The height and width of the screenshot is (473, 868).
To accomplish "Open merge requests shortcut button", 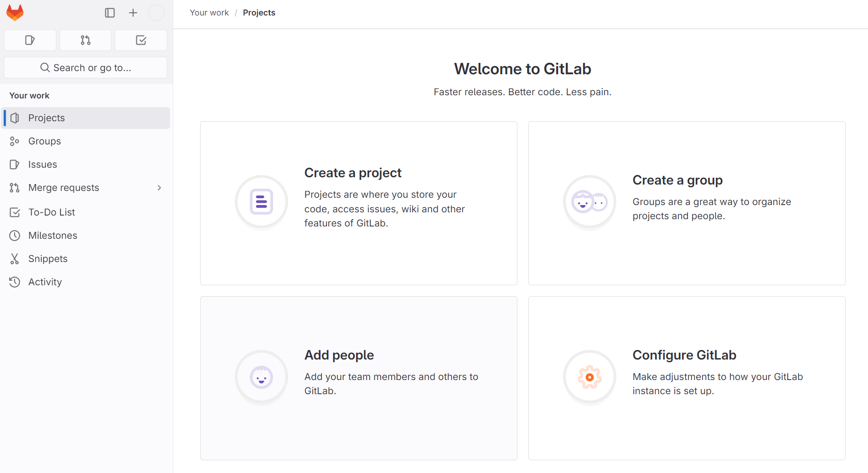I will 86,40.
